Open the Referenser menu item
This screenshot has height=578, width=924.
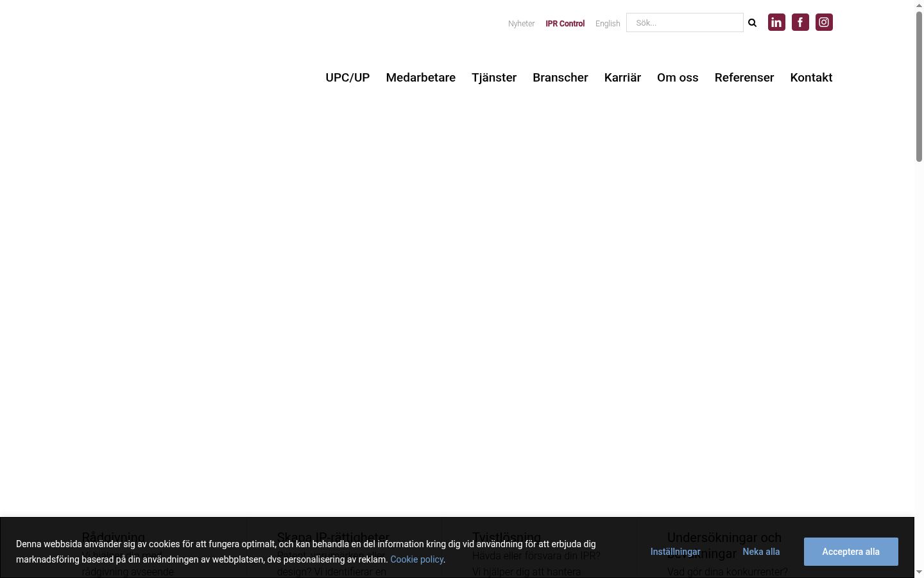point(744,78)
